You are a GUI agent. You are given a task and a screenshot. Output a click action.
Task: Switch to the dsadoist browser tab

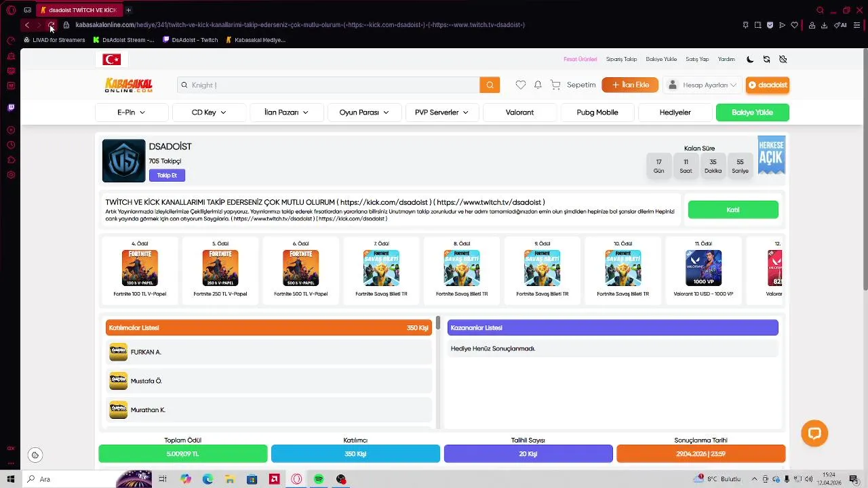[78, 10]
